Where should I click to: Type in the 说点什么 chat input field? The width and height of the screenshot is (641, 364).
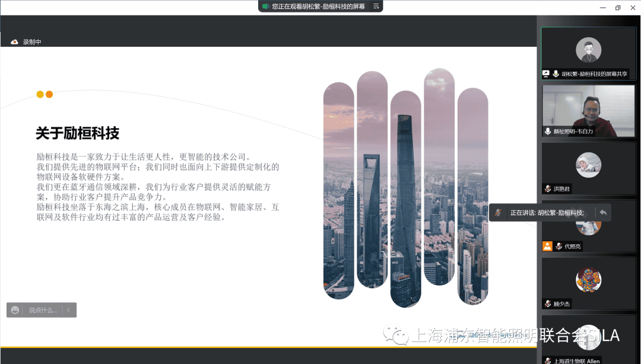click(x=43, y=310)
